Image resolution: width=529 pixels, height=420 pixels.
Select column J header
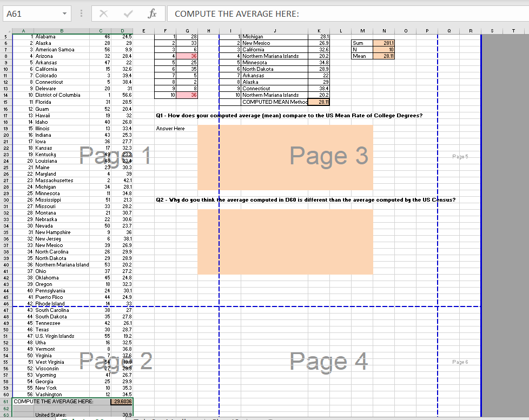[275, 31]
